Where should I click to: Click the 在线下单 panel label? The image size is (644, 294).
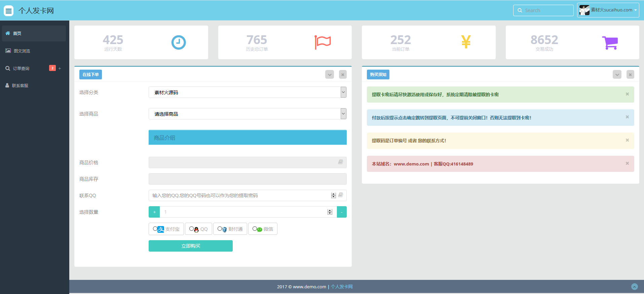(x=90, y=75)
